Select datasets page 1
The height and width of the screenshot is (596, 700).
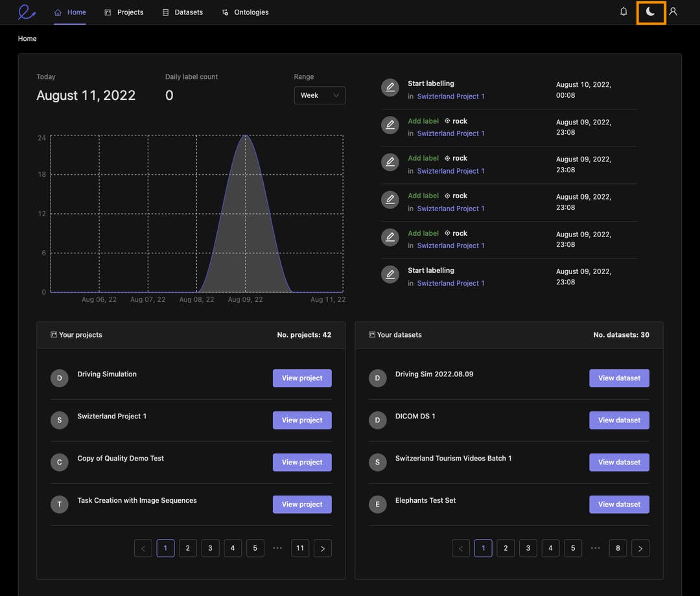[484, 548]
